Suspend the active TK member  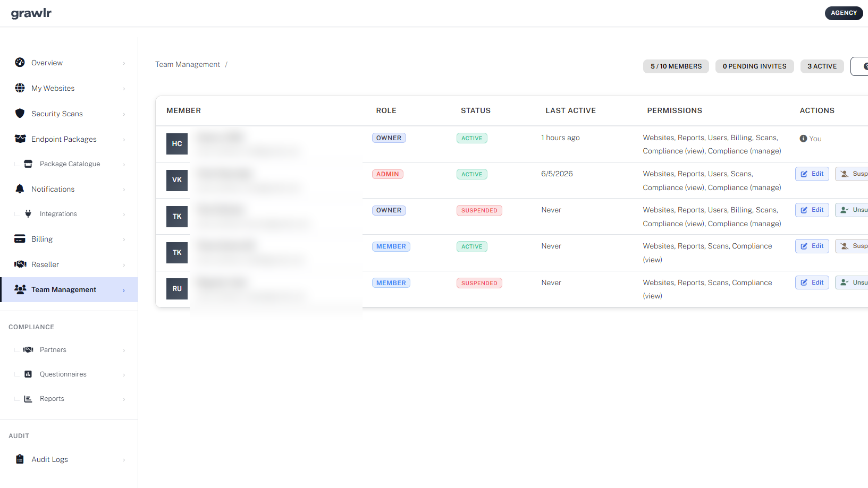pyautogui.click(x=852, y=246)
